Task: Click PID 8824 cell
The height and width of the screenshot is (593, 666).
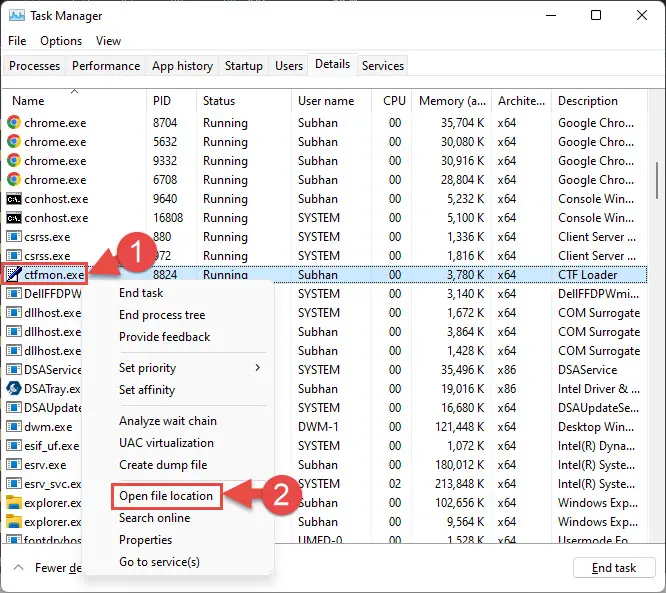Action: pyautogui.click(x=165, y=274)
